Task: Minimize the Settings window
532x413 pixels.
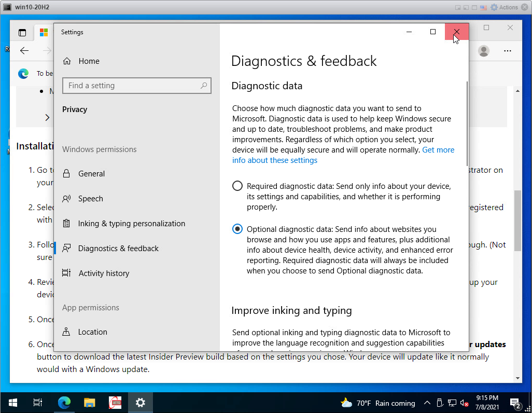Action: coord(409,32)
